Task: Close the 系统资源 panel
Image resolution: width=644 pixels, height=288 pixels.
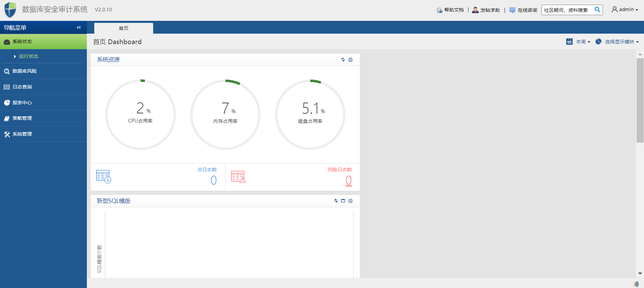Action: click(x=350, y=60)
